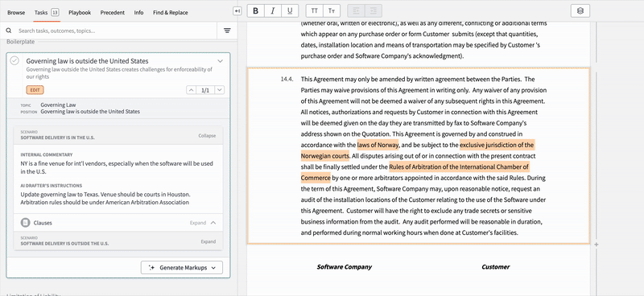Toggle underline formatting

(x=290, y=11)
